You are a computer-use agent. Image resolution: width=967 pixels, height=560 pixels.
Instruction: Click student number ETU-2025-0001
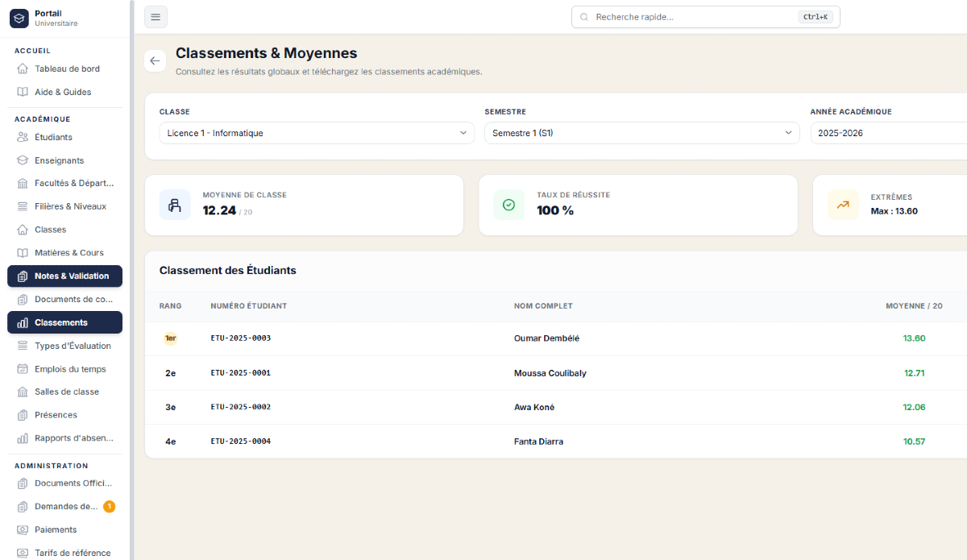pyautogui.click(x=241, y=373)
